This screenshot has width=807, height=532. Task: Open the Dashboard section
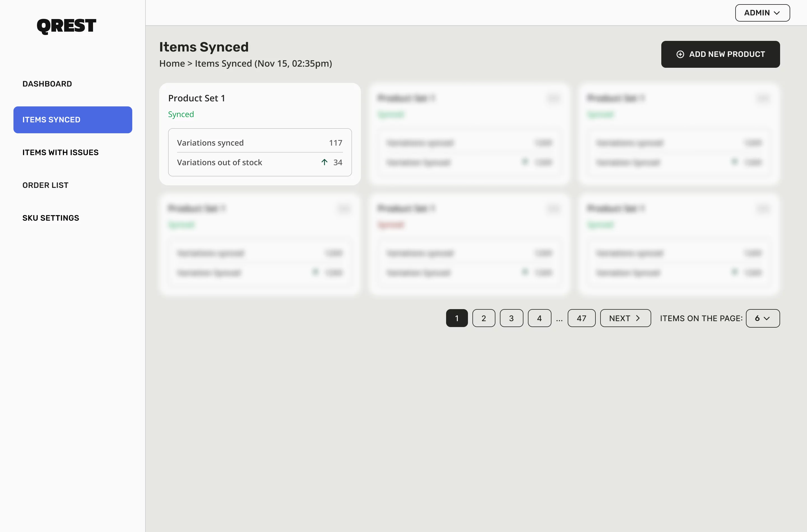click(x=47, y=84)
